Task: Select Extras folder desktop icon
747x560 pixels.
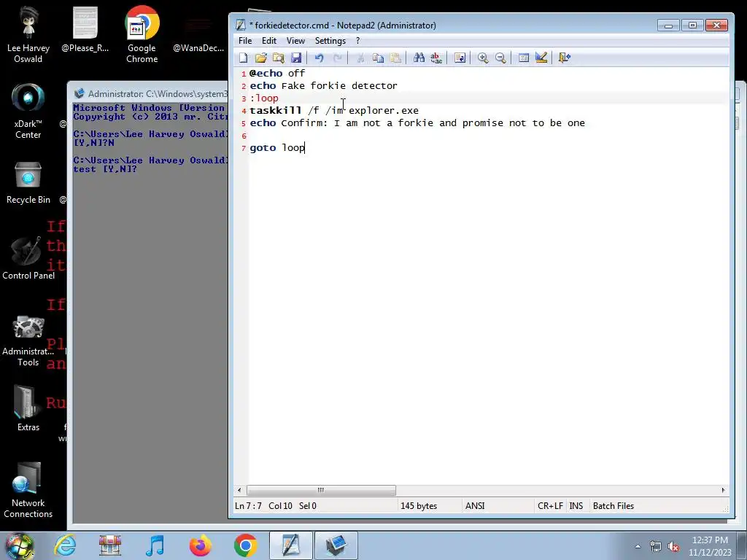Action: coord(28,408)
